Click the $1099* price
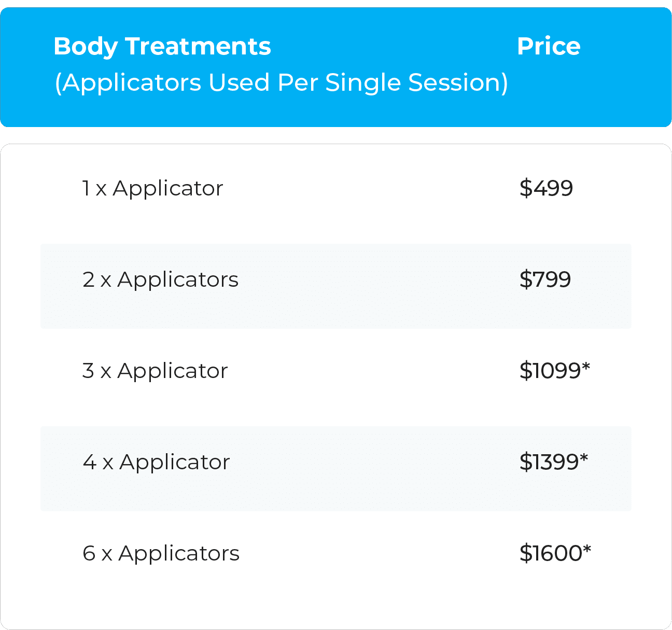 (x=555, y=371)
